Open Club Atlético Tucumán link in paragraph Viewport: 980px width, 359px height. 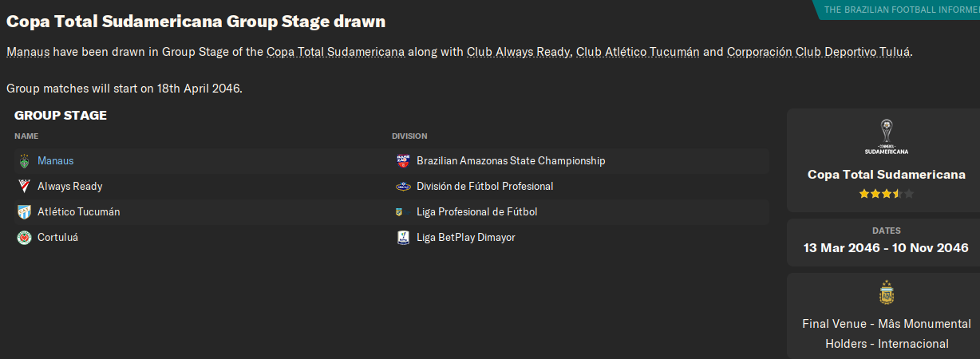638,52
